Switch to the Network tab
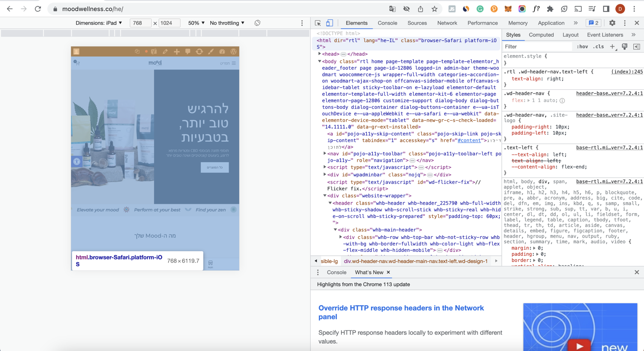 (447, 23)
